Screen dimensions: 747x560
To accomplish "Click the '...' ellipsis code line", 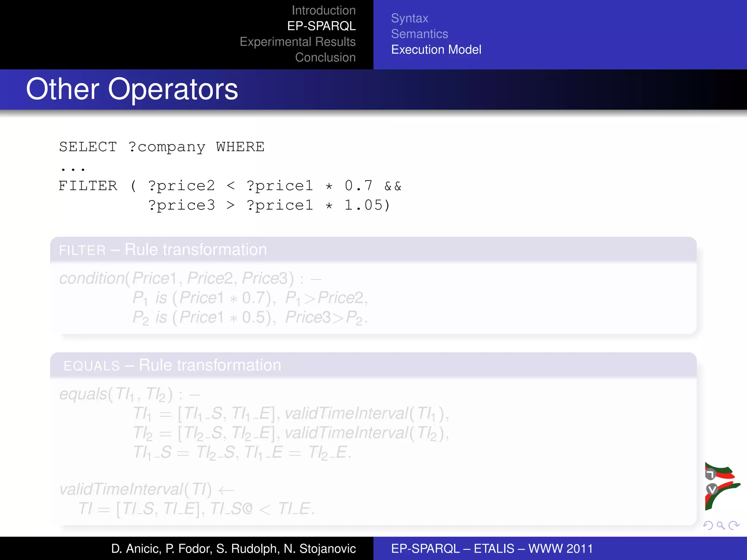I will pos(73,169).
